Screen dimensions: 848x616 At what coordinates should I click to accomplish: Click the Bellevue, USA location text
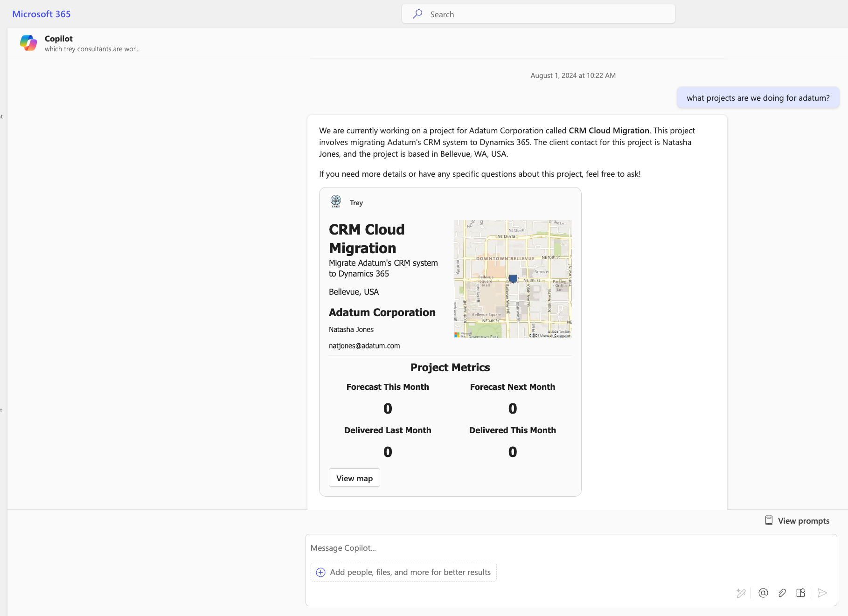354,292
